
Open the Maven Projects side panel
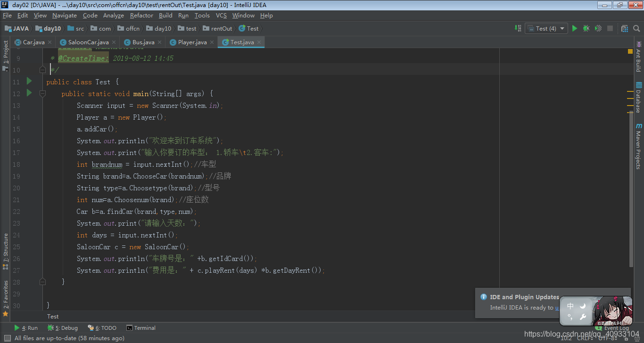(x=638, y=146)
